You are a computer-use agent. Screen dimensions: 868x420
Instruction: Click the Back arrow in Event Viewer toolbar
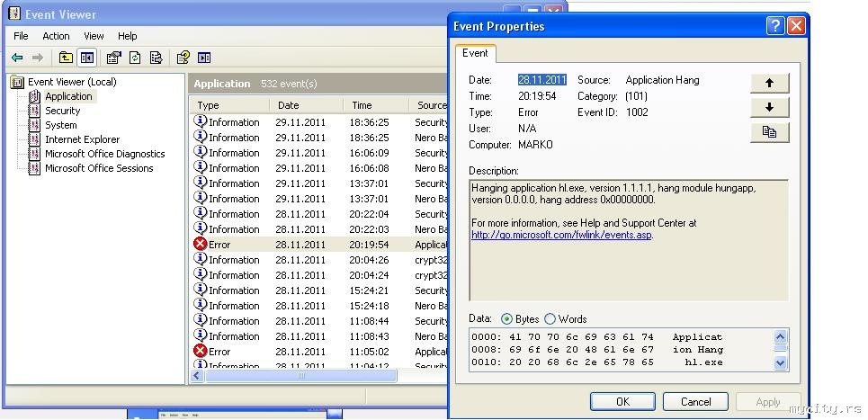point(17,58)
